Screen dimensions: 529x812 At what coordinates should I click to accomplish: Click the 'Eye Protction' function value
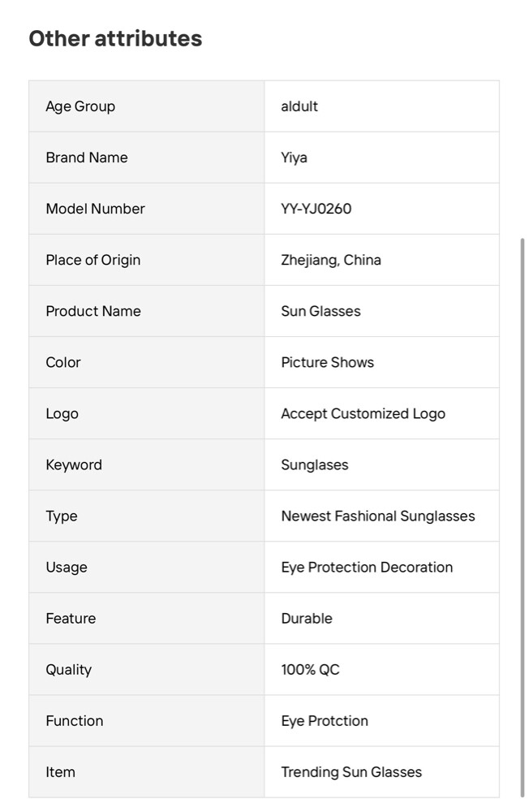(x=325, y=721)
